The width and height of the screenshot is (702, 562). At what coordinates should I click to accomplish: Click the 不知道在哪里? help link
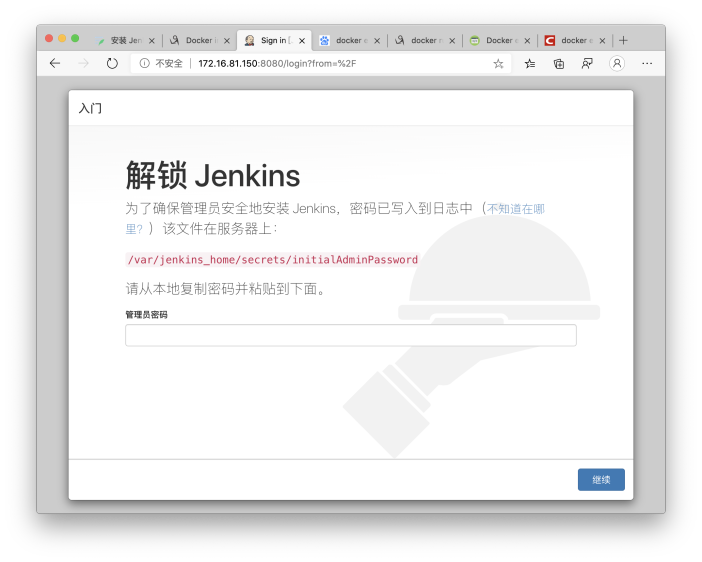[515, 209]
